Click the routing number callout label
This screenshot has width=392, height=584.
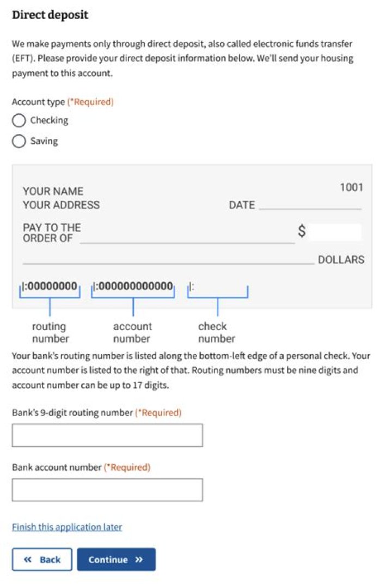[49, 332]
